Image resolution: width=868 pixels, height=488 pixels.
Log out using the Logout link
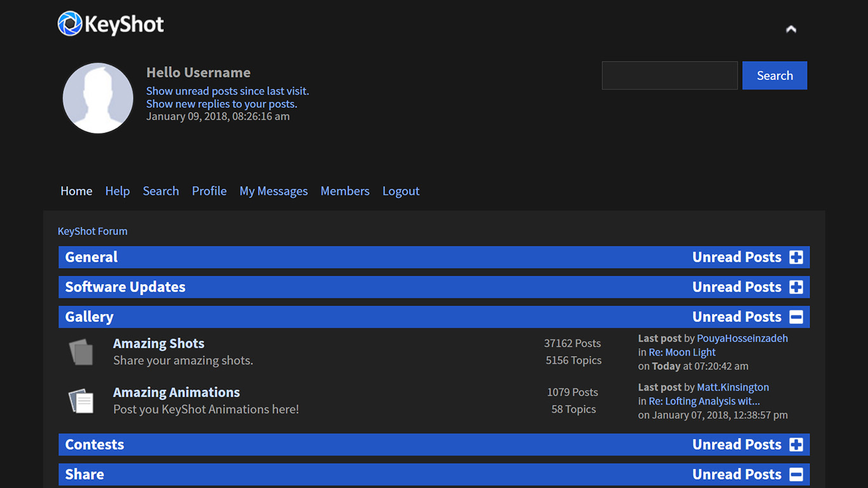401,191
